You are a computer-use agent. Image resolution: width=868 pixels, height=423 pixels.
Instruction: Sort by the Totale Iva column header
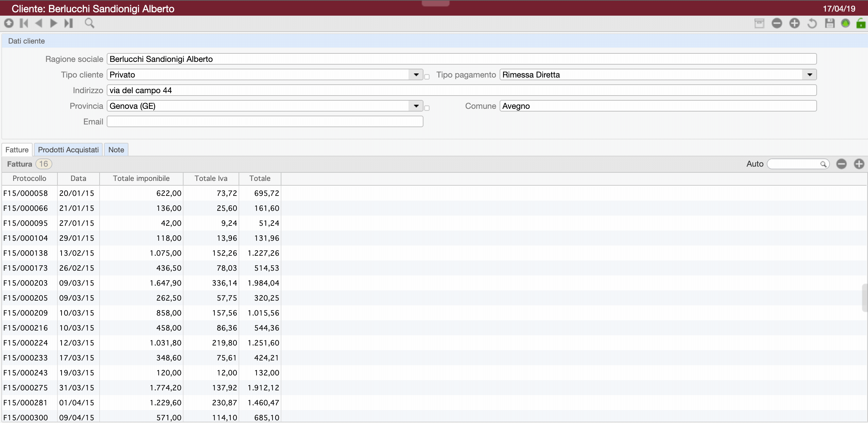(211, 179)
